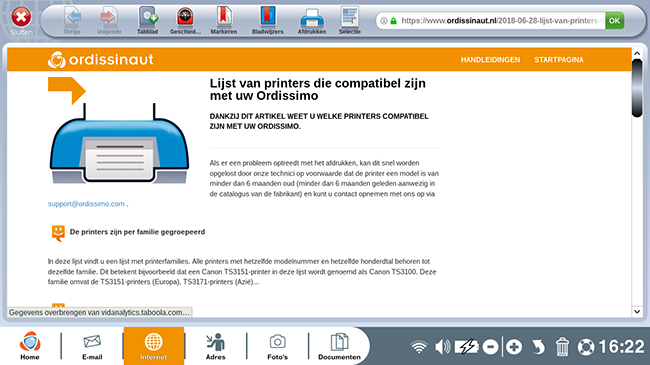Click the article title 'Lijst van printers'

pyautogui.click(x=318, y=89)
